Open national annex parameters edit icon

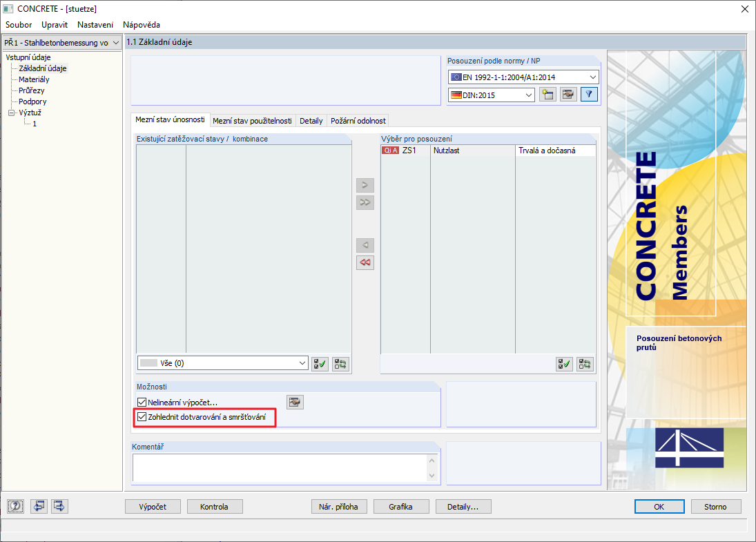tap(568, 95)
